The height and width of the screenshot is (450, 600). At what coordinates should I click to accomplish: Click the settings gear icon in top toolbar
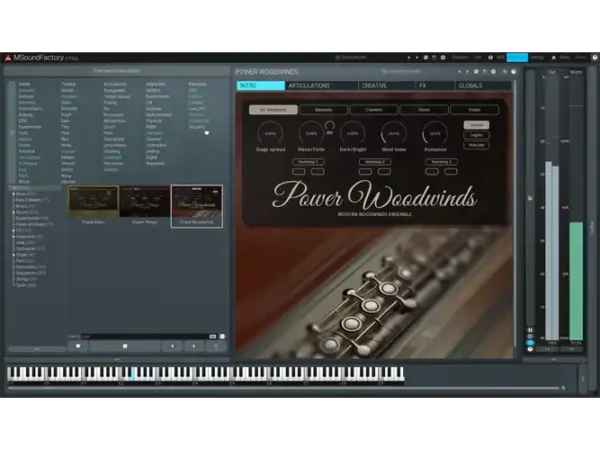pos(443,57)
